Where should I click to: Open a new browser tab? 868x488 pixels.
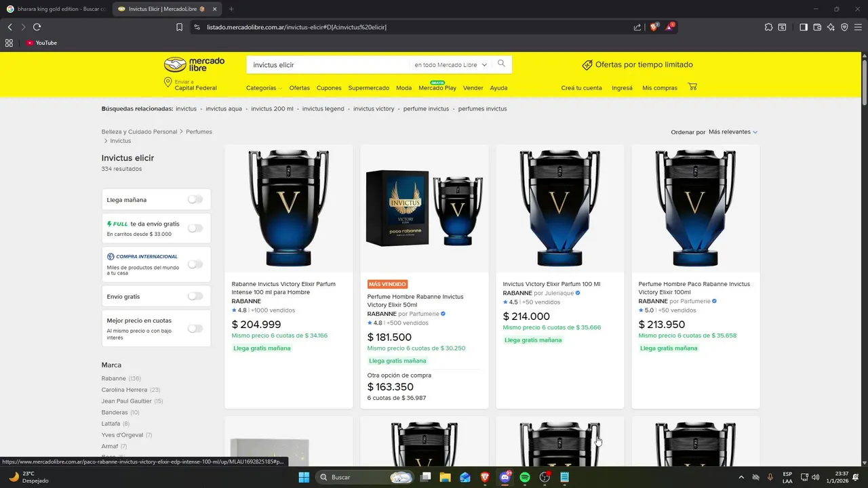click(x=231, y=9)
